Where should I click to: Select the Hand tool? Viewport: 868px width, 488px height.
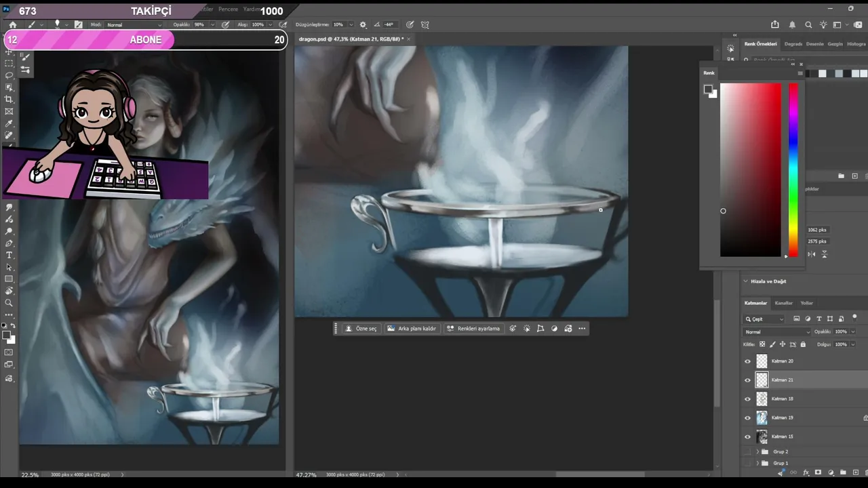pyautogui.click(x=9, y=291)
